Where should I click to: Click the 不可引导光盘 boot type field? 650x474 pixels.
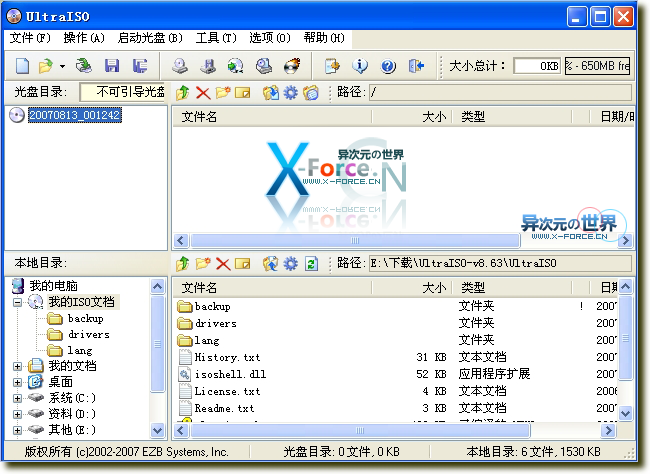(123, 92)
